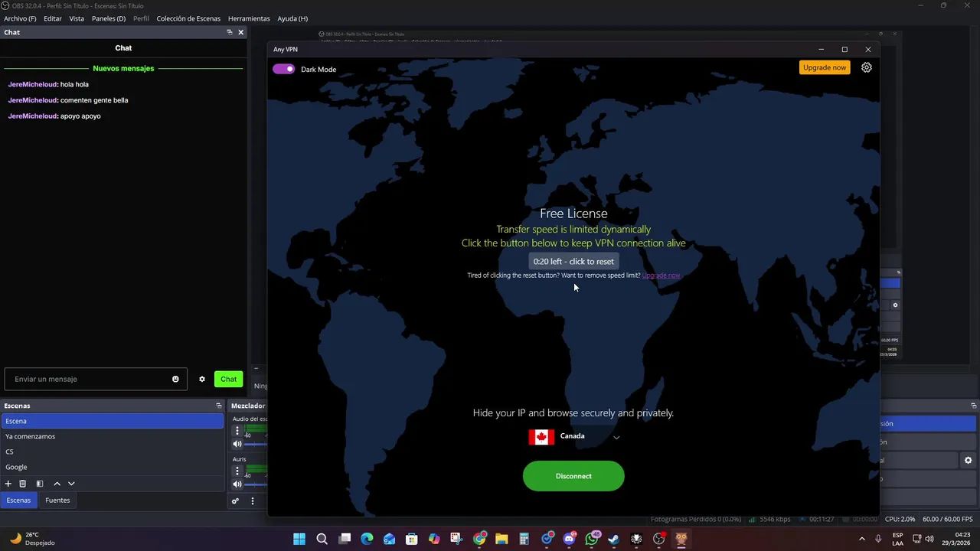This screenshot has width=980, height=551.
Task: Open the Ayuda (H) menu
Action: tap(292, 18)
